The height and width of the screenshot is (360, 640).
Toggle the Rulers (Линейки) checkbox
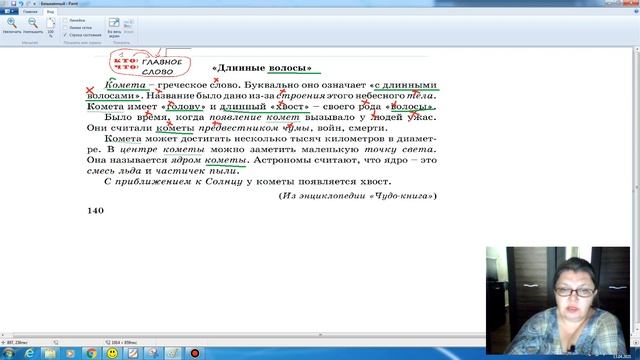65,20
